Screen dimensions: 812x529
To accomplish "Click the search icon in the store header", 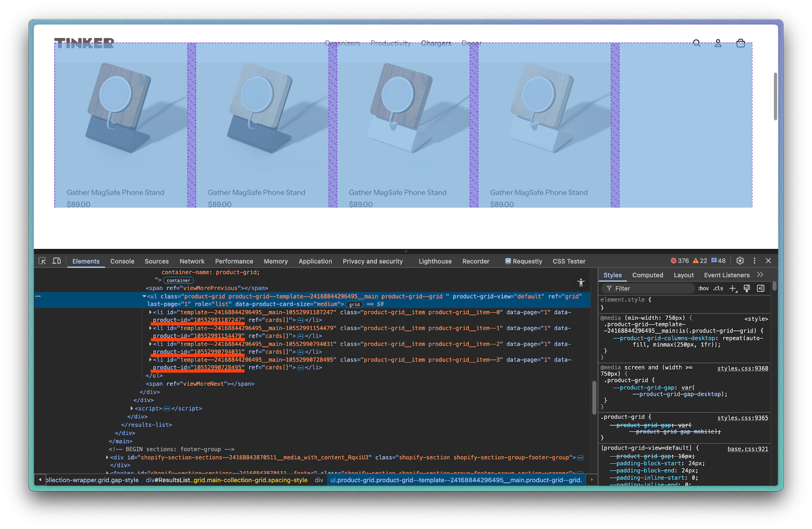I will (x=697, y=43).
